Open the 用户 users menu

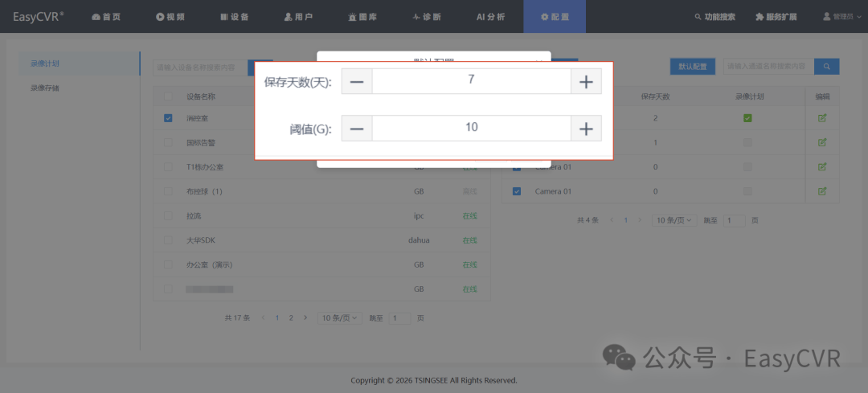299,17
